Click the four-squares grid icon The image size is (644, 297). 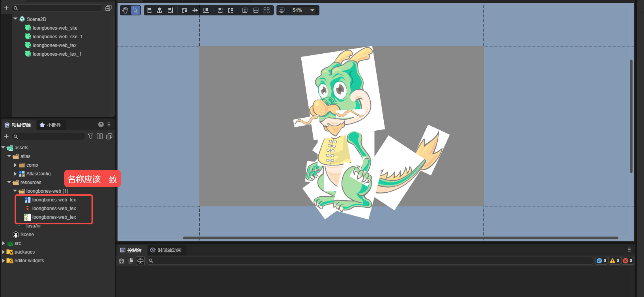267,10
